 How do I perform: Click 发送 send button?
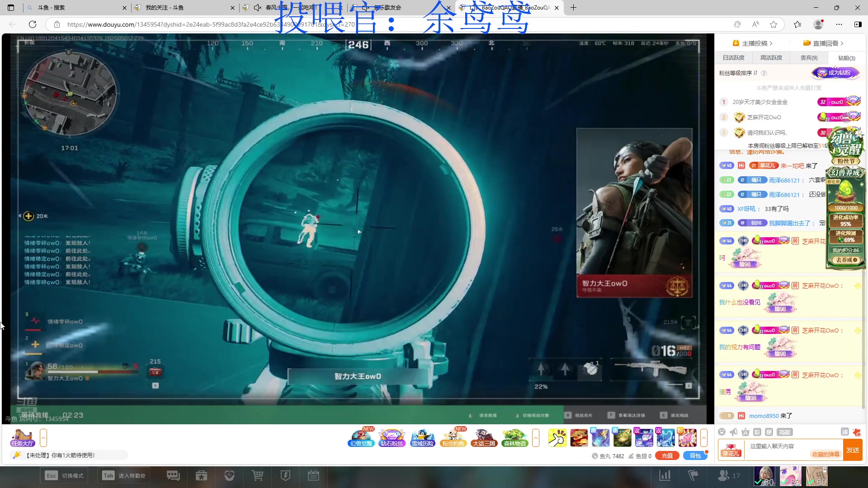(853, 450)
